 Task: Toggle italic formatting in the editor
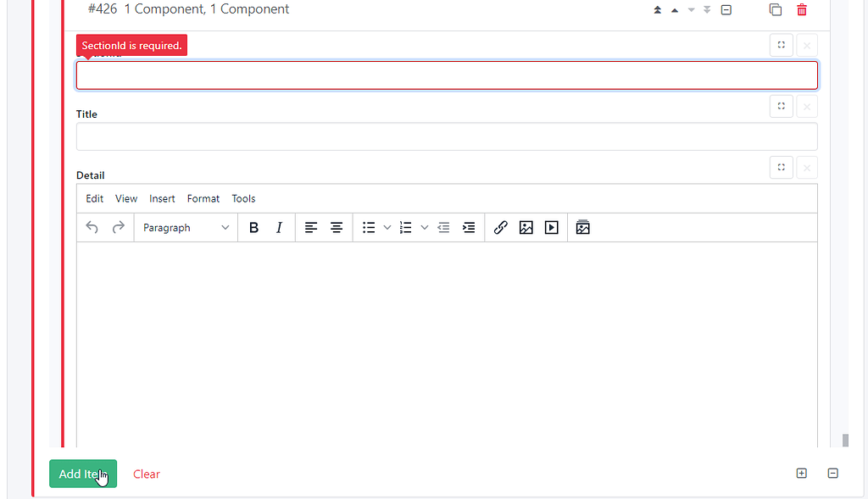(x=279, y=227)
